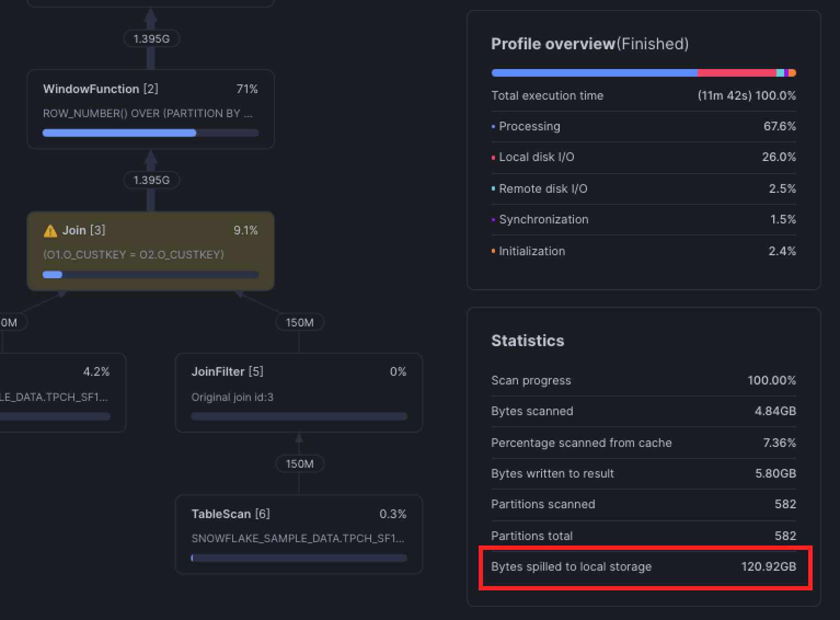This screenshot has height=620, width=840.
Task: Click the Initialization legend marker
Action: [493, 251]
